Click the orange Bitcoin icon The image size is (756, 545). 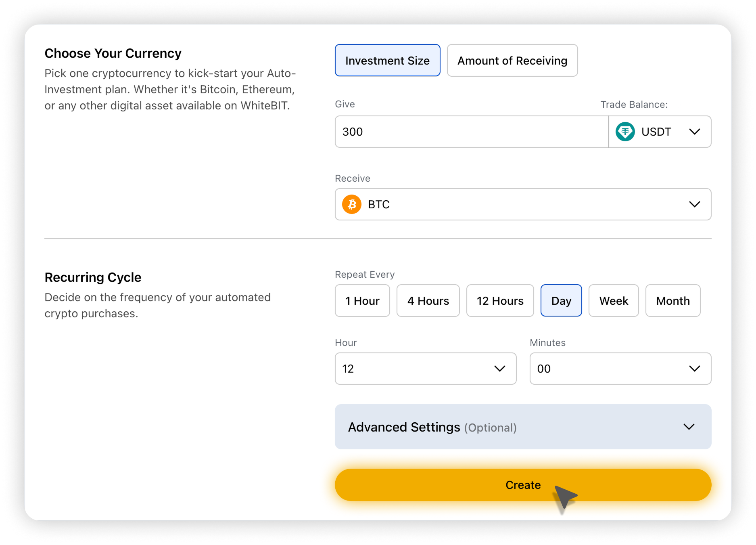352,204
